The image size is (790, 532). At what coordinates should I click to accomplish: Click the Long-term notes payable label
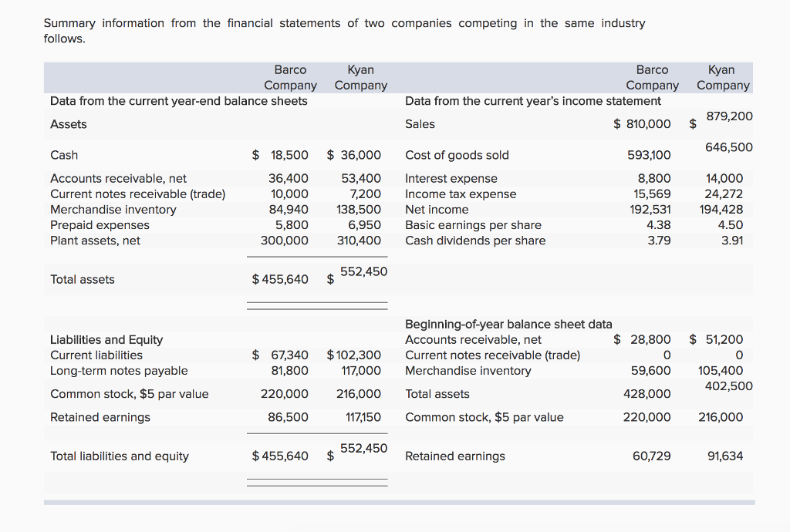(119, 370)
